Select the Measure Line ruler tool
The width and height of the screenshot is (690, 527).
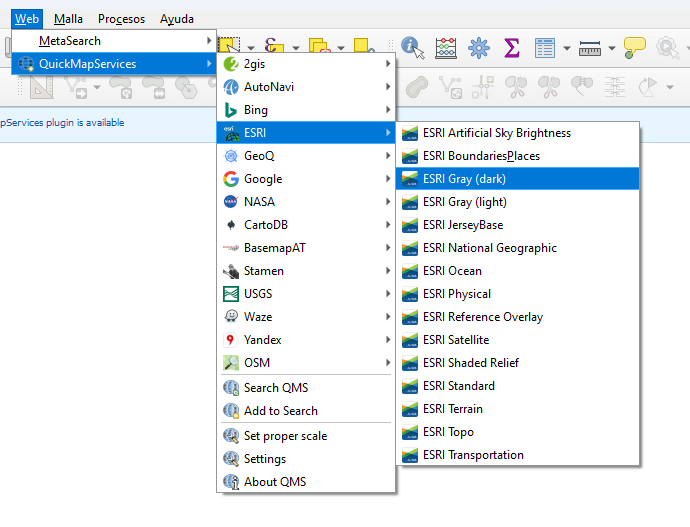(590, 48)
